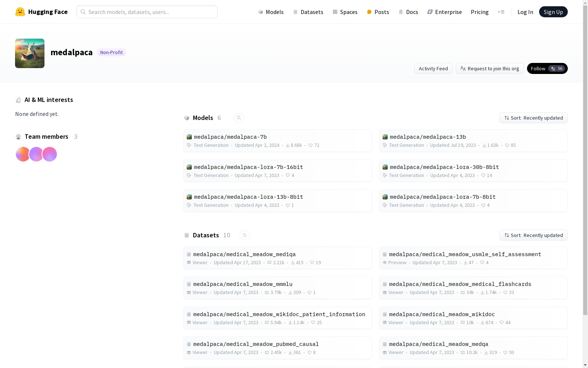This screenshot has width=588, height=368.
Task: Open dataset medical_meadow_usmle_self_assessment
Action: tap(473, 258)
